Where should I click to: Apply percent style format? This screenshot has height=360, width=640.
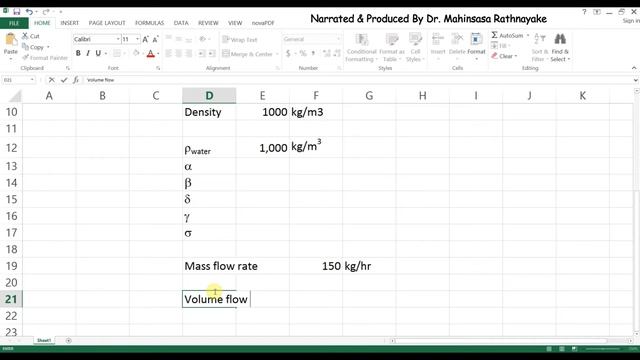[302, 53]
